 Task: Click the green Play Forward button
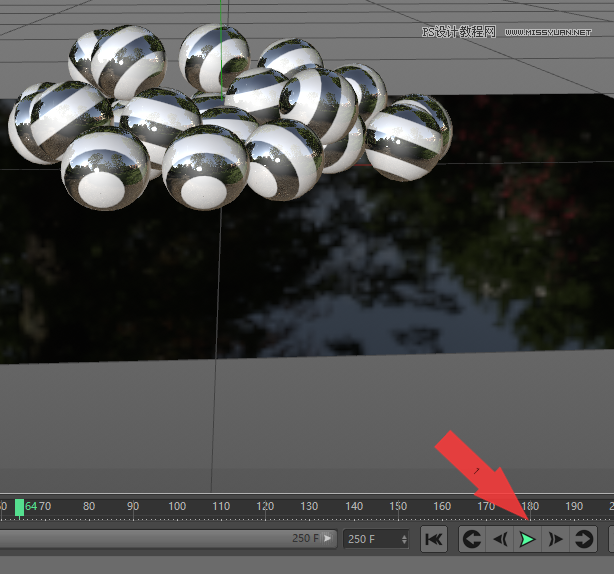click(528, 540)
